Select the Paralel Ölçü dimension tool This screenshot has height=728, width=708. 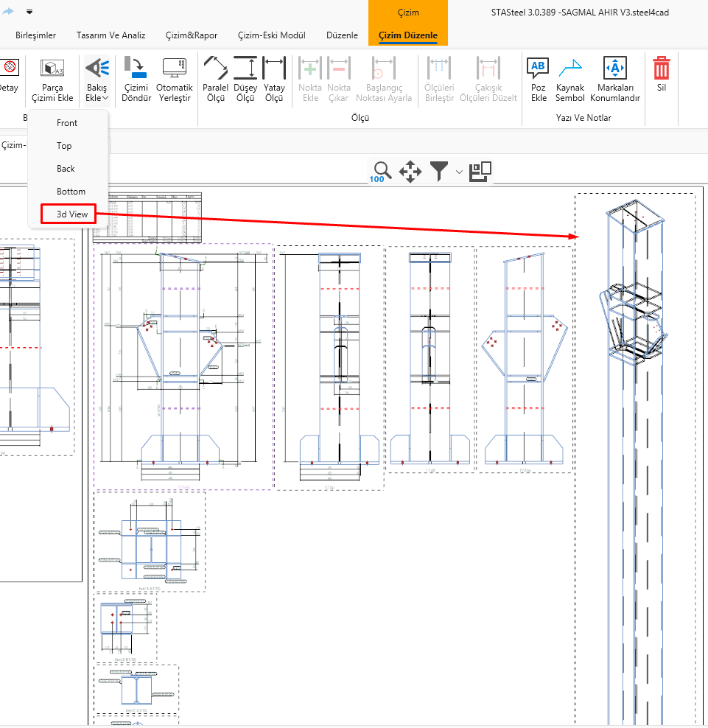point(215,68)
